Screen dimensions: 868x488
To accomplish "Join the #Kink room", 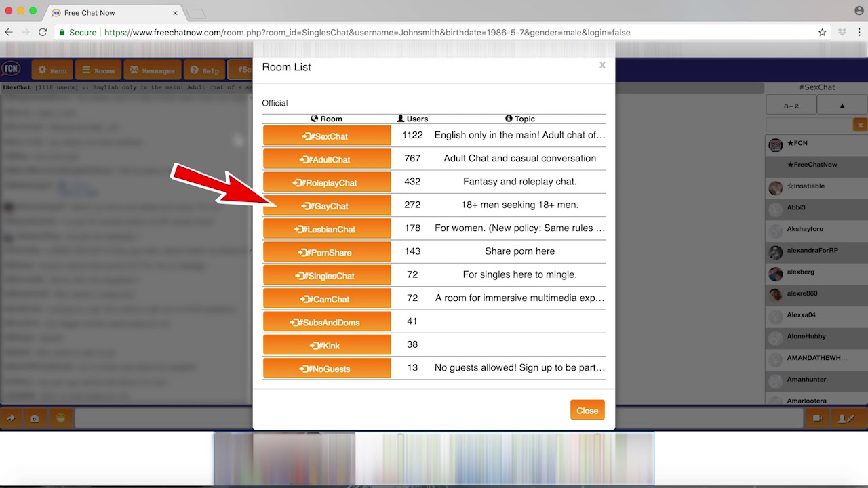I will [x=327, y=345].
